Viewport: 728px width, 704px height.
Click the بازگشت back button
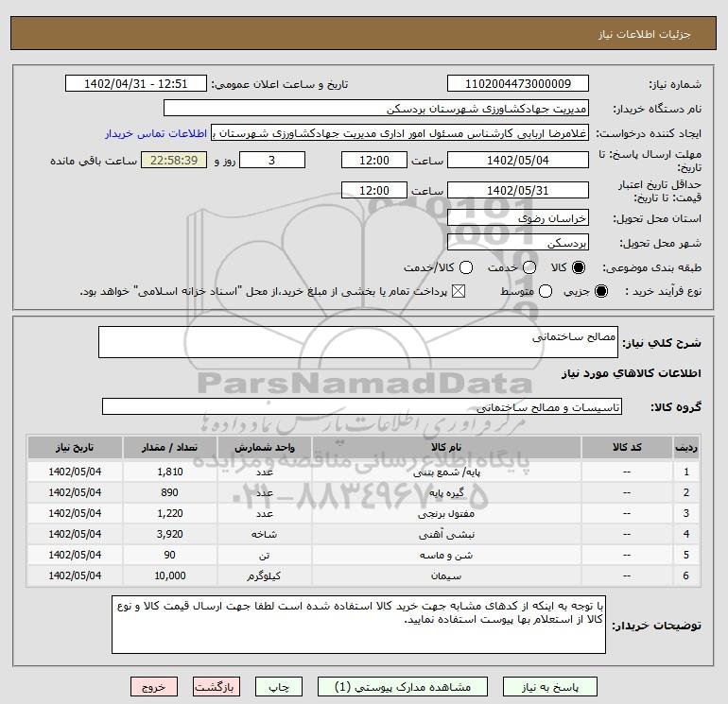pyautogui.click(x=217, y=687)
